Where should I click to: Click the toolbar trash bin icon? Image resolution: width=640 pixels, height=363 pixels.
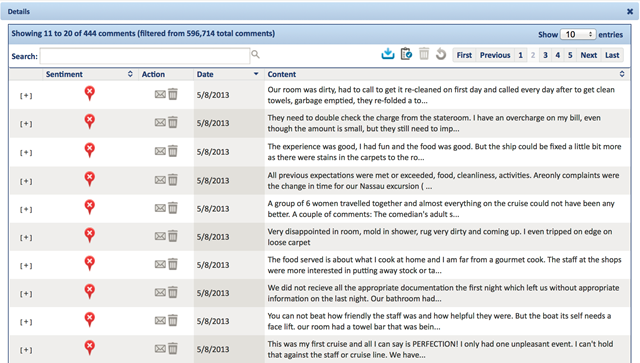(x=424, y=54)
